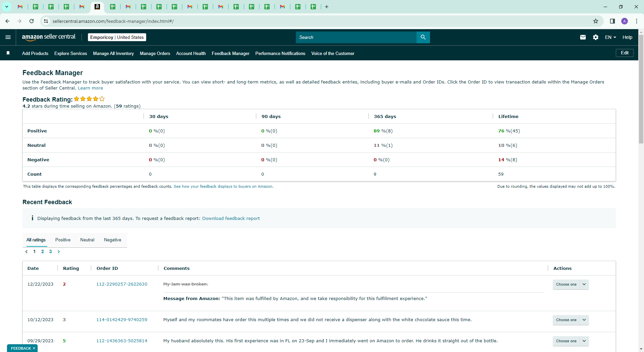644x352 pixels.
Task: Click the browser address bar URL
Action: point(113,21)
